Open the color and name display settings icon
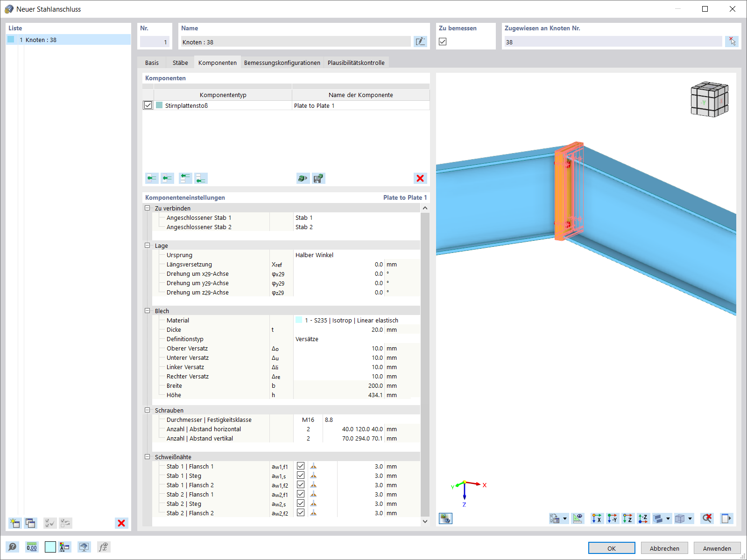Viewport: 747px width, 560px height. [x=64, y=547]
